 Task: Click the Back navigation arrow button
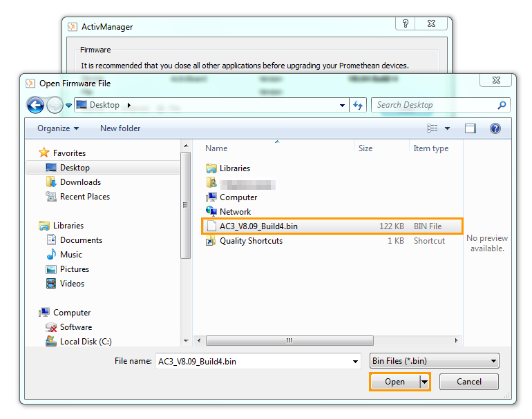pyautogui.click(x=35, y=105)
